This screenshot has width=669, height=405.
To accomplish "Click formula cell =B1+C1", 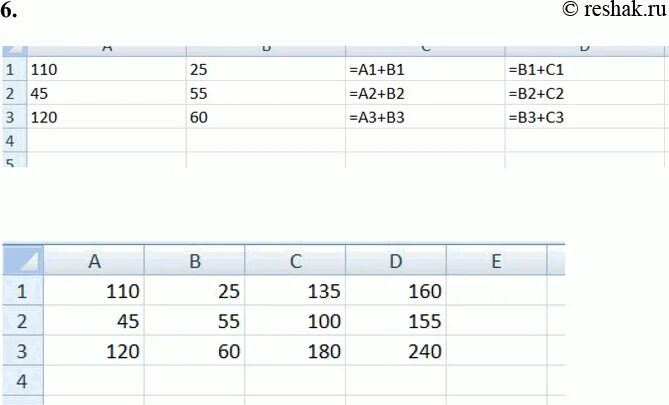I will pos(585,69).
